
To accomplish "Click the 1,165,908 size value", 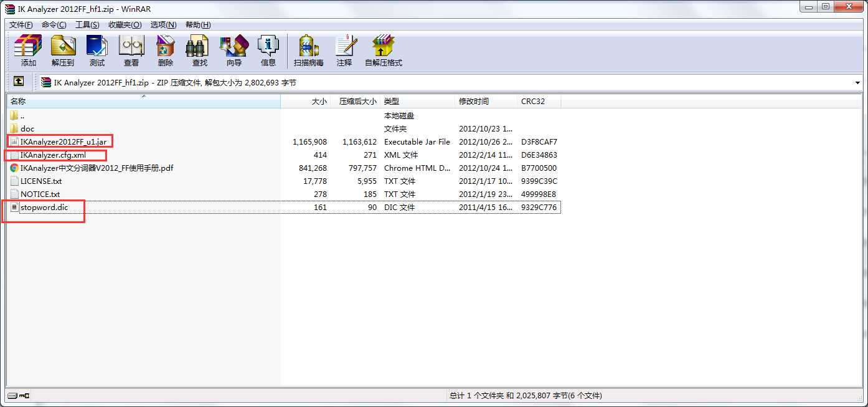I will (309, 142).
